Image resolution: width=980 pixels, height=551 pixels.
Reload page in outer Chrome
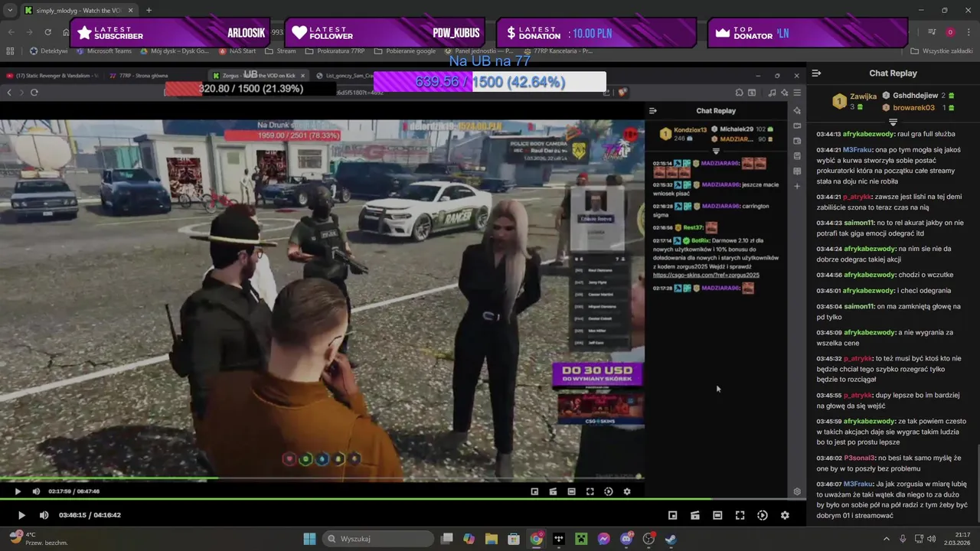click(47, 32)
